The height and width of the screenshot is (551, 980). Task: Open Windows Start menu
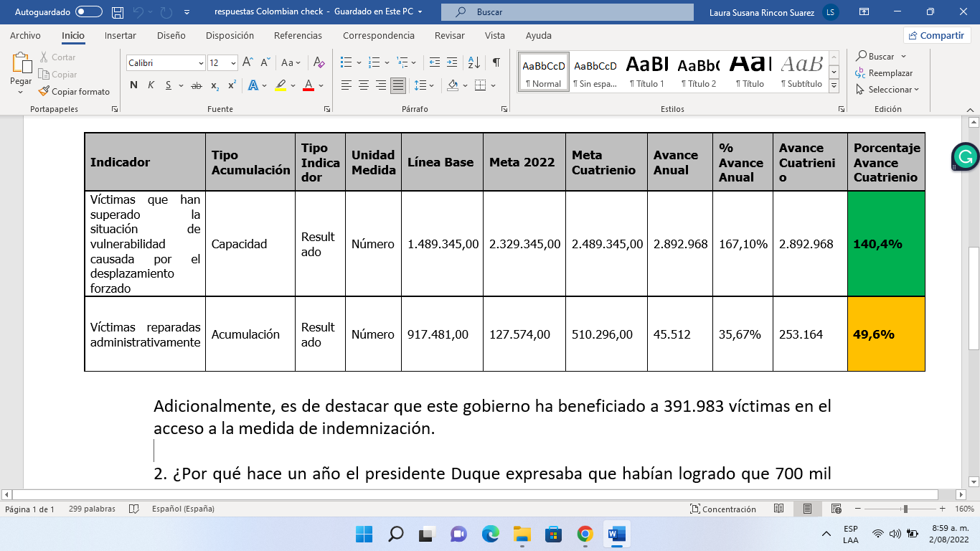[364, 534]
